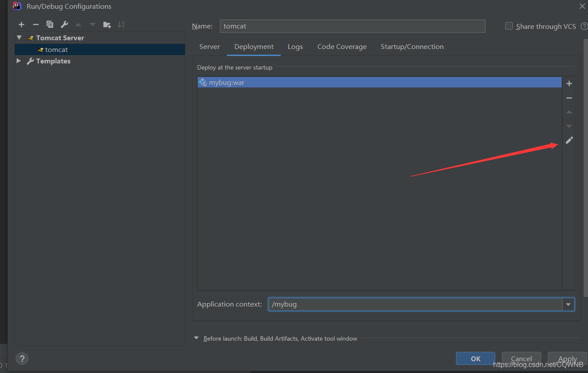The image size is (588, 373).
Task: Click into the Name field
Action: tap(352, 26)
